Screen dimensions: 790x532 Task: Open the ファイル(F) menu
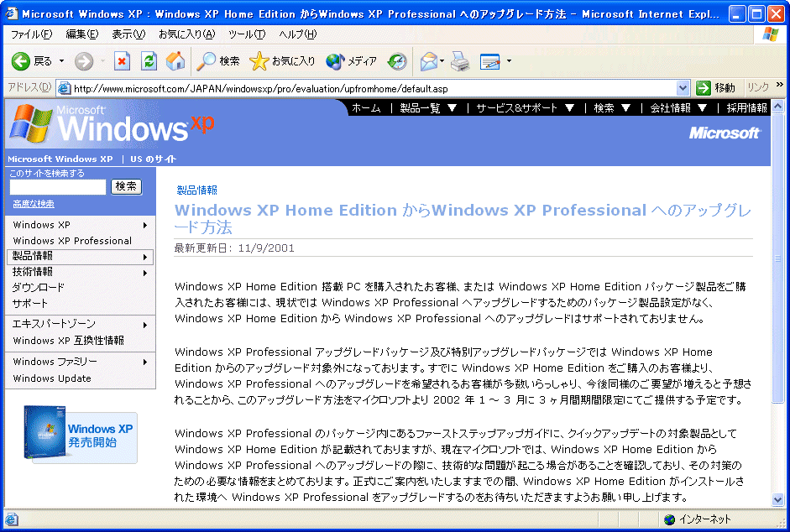tap(32, 34)
